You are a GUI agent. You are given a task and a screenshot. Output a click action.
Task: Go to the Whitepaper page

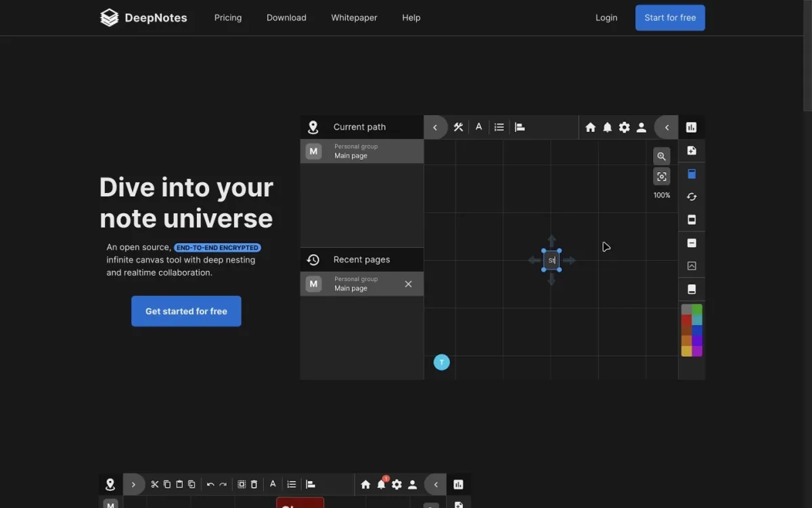(x=354, y=18)
